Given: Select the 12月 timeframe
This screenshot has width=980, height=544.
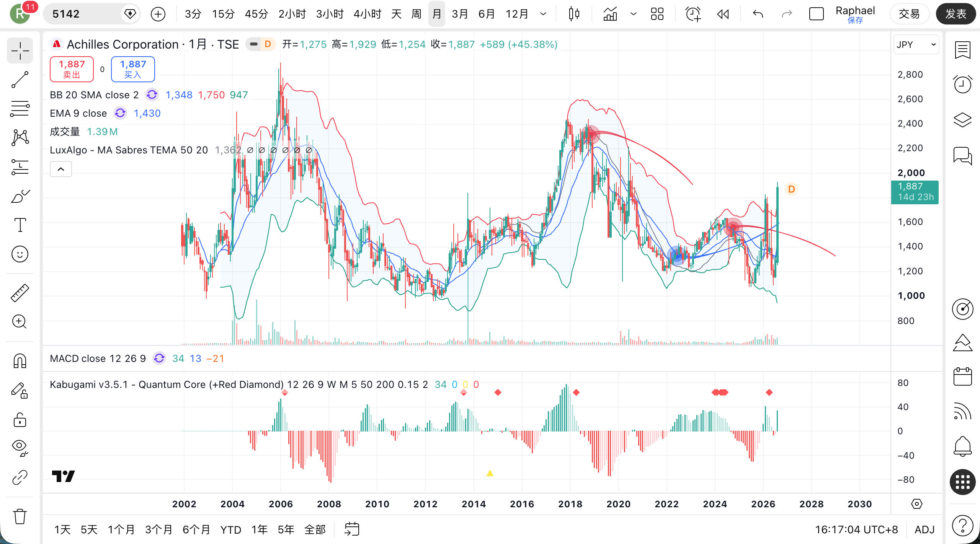Looking at the screenshot, I should click(x=517, y=14).
